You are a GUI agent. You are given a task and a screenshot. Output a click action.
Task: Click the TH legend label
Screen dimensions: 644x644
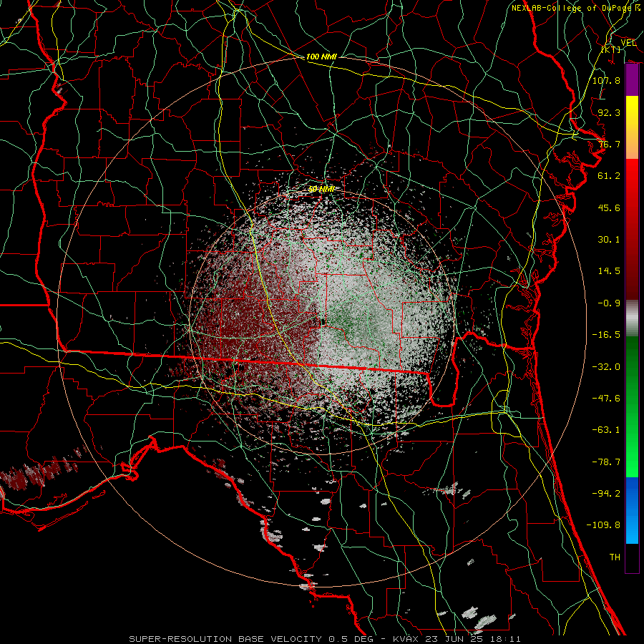(x=615, y=557)
